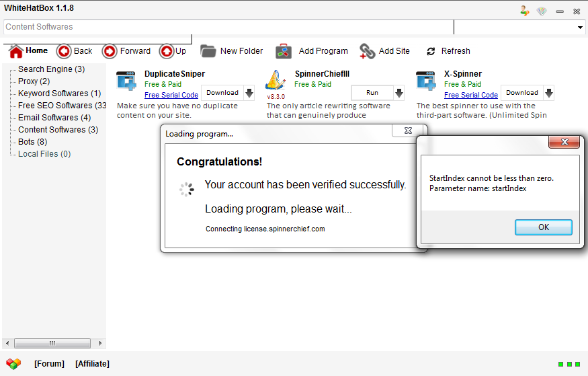Click the Up navigation icon
Image resolution: width=588 pixels, height=376 pixels.
pos(166,51)
